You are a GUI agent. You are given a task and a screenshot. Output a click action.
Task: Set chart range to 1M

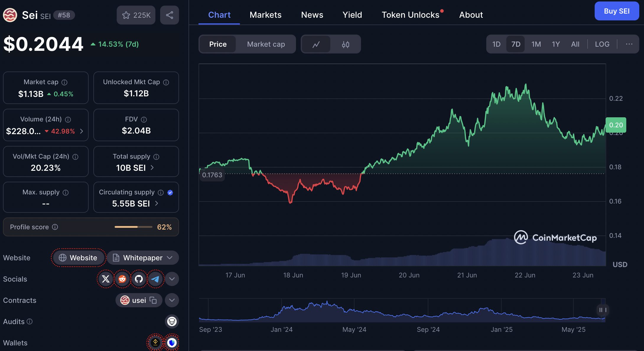tap(536, 44)
